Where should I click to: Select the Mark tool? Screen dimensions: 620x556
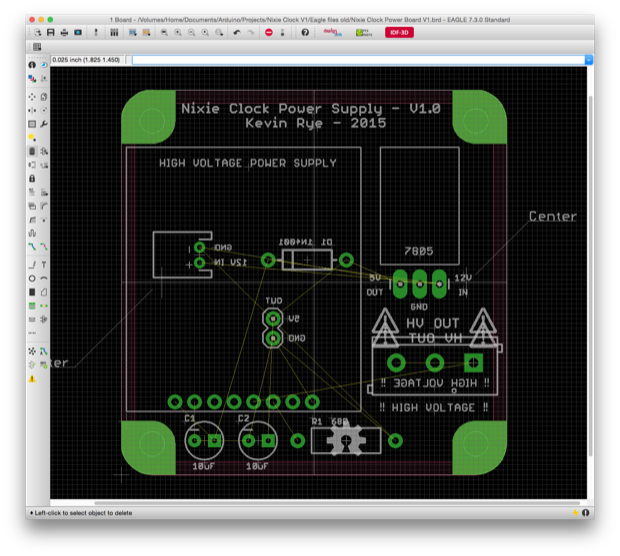(x=44, y=79)
